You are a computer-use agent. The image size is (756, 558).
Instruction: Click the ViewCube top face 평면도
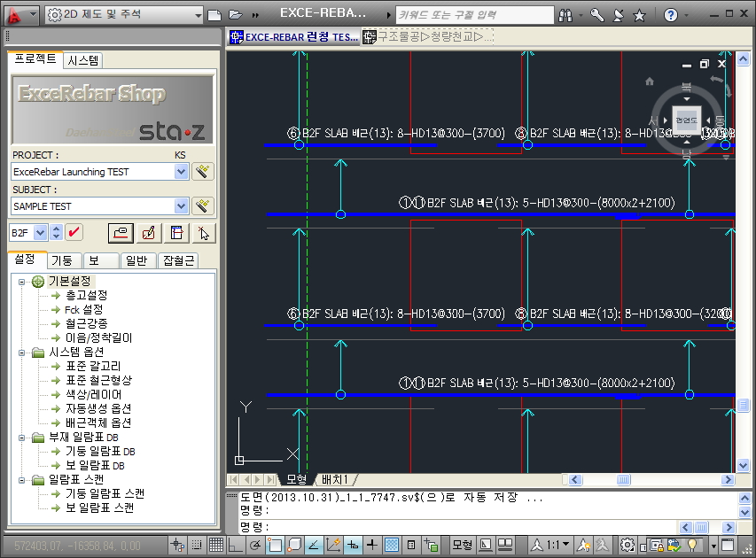687,120
